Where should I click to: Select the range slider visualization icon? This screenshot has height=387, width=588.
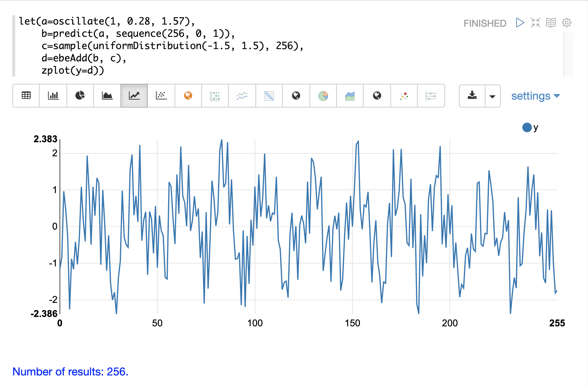click(431, 96)
